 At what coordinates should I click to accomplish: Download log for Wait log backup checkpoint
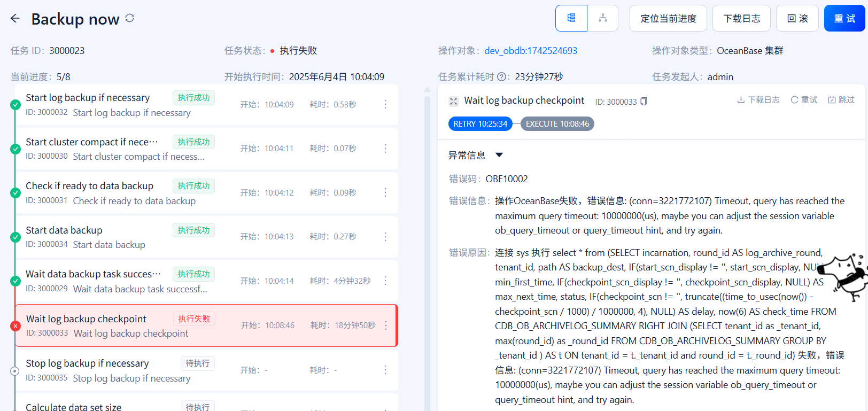(x=758, y=100)
